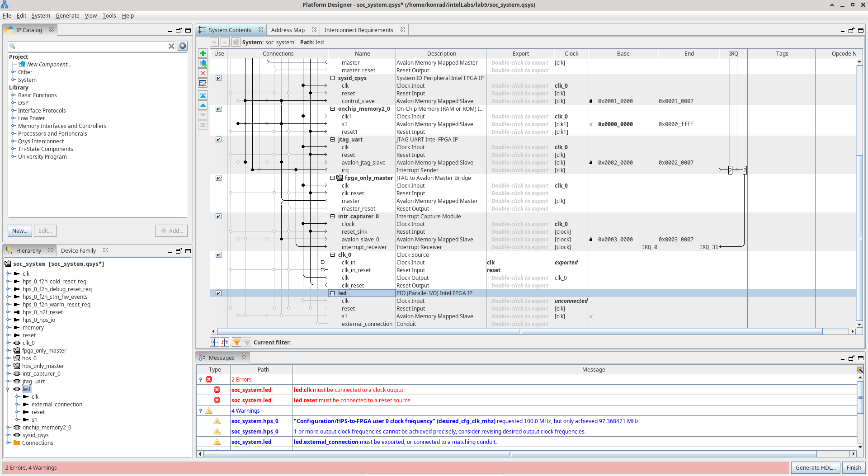
Task: Collapse the 2 Errors group in Messages
Action: 201,380
